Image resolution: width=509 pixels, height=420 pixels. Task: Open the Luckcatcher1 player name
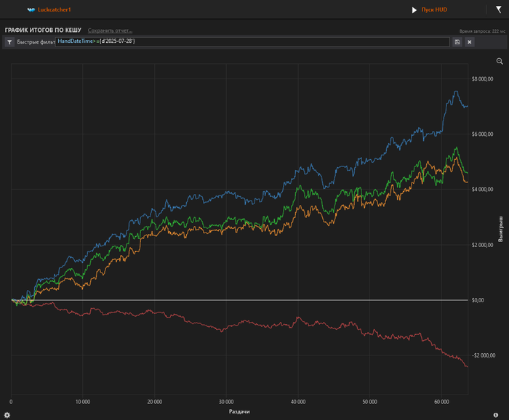click(x=55, y=9)
